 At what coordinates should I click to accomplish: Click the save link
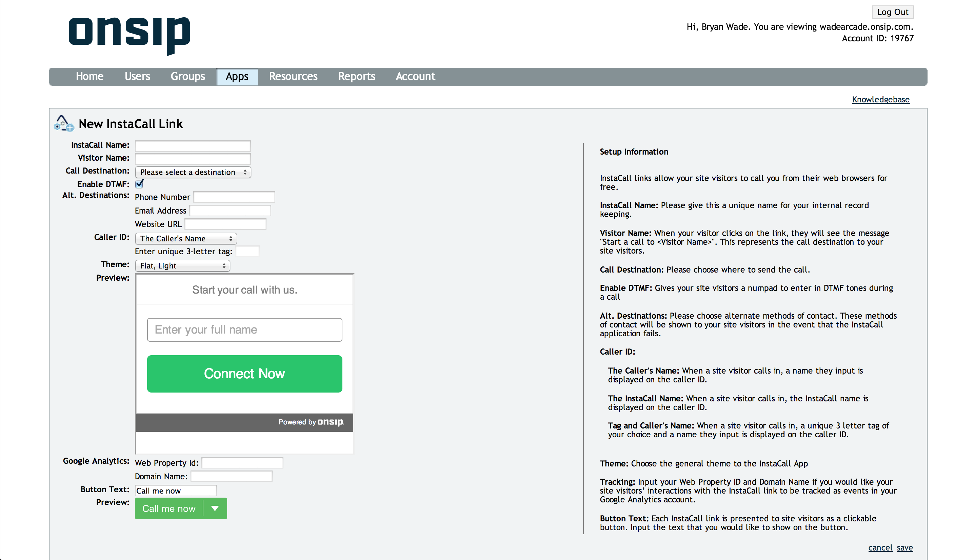pyautogui.click(x=904, y=548)
